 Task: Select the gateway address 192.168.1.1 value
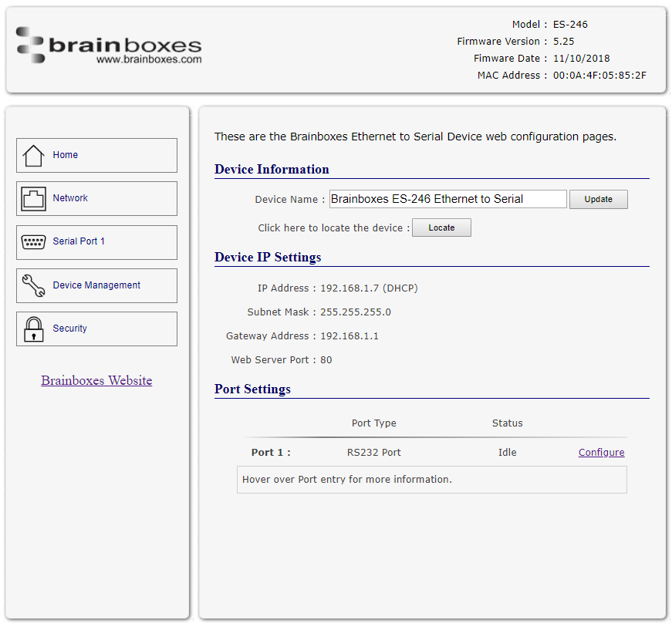pos(350,336)
